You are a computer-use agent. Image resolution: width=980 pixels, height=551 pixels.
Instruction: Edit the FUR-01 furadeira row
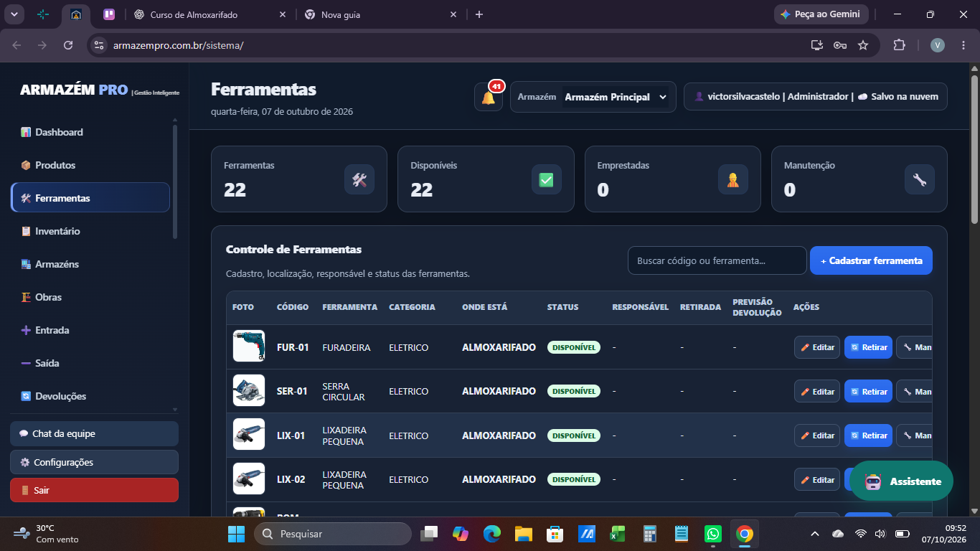(817, 347)
